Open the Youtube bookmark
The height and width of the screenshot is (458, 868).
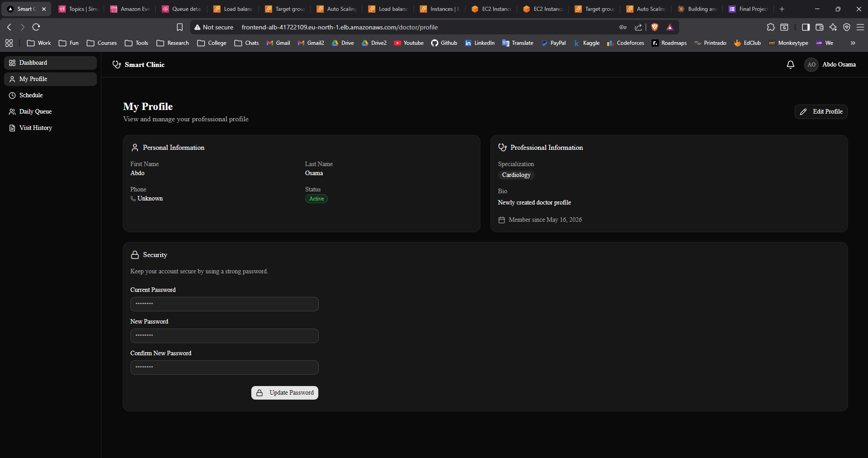pos(409,43)
